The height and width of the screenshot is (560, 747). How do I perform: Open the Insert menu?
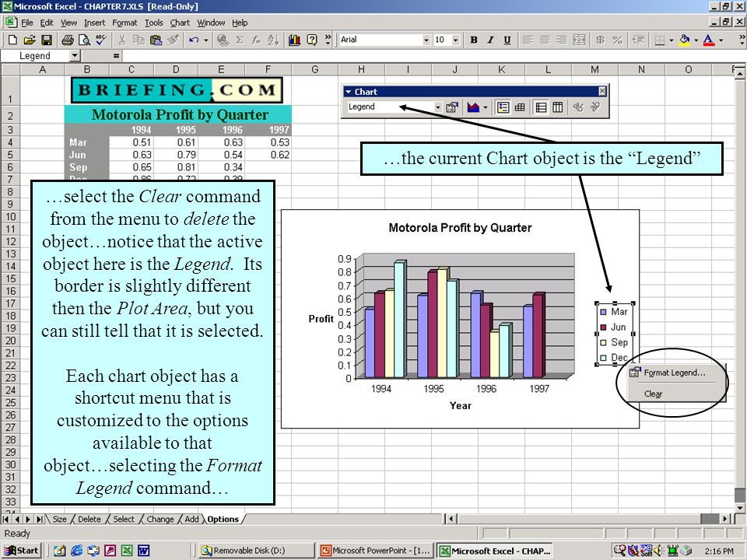pos(94,23)
